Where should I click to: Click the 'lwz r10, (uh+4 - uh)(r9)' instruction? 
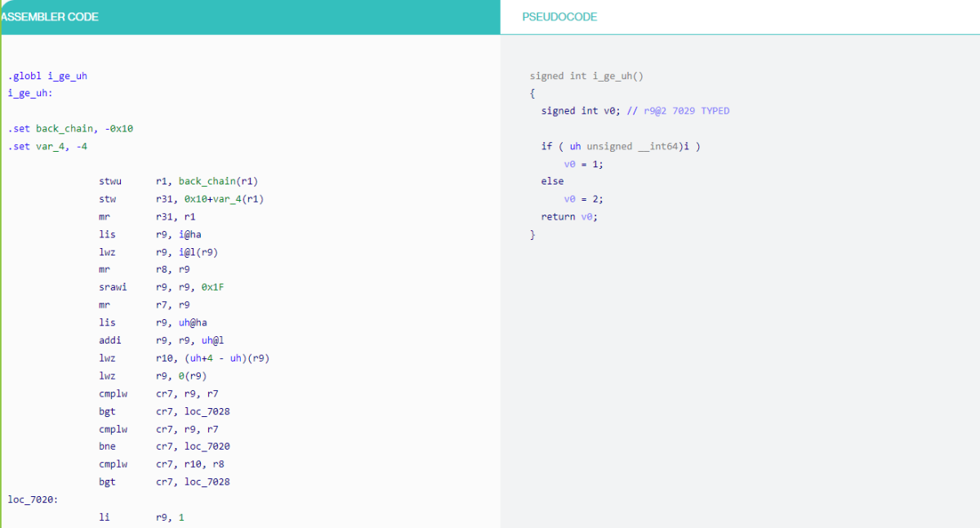[185, 357]
